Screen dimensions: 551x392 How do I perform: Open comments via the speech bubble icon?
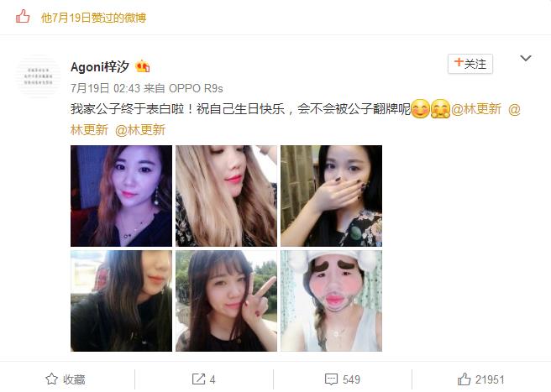(331, 379)
